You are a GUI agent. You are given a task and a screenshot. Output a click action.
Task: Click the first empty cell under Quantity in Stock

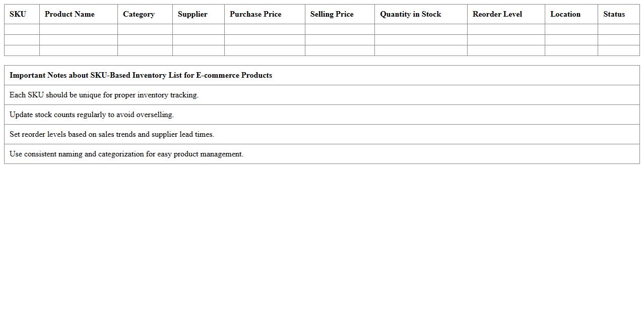pyautogui.click(x=420, y=29)
